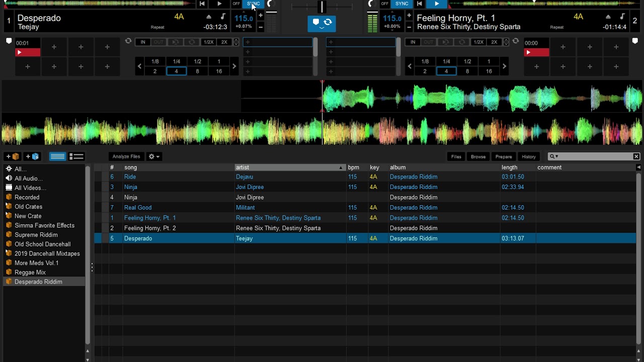The height and width of the screenshot is (362, 644).
Task: Click the crossfader handle at top center
Action: (322, 7)
